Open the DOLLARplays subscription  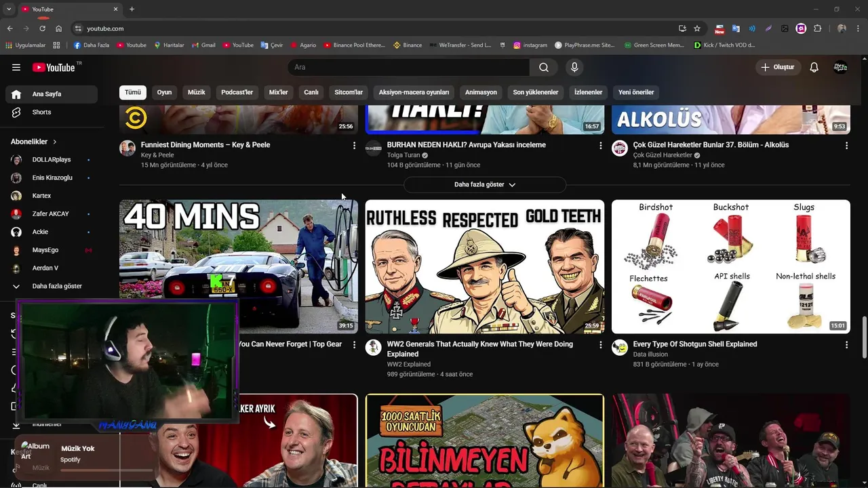(51, 159)
